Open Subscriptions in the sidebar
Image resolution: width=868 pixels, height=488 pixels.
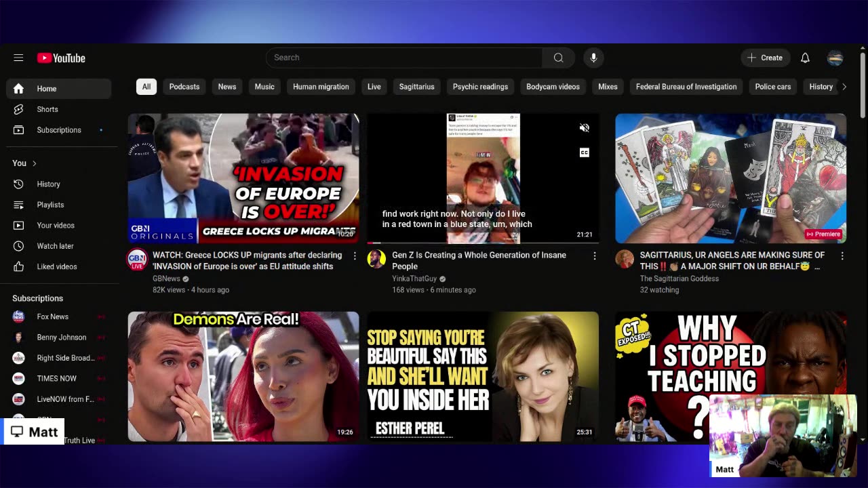click(x=58, y=130)
